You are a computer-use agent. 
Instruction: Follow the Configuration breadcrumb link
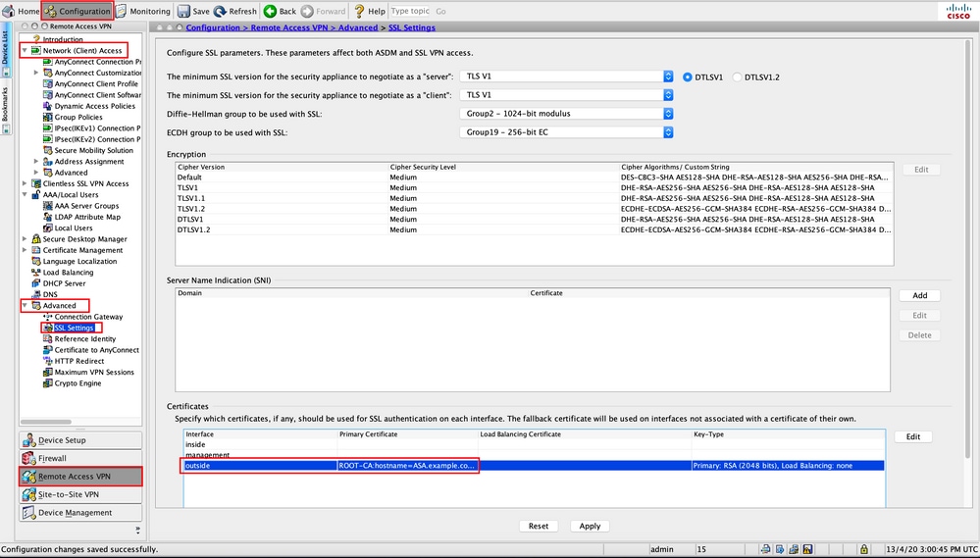click(213, 27)
